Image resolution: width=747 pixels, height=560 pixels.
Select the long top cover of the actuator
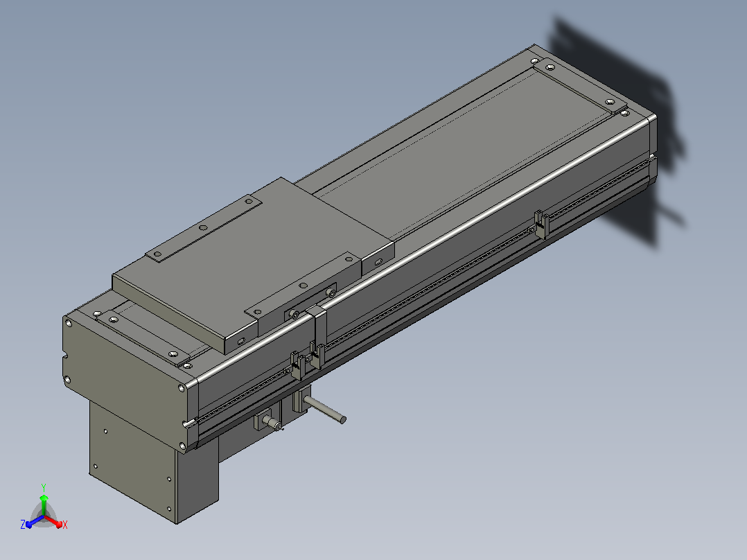(x=462, y=152)
